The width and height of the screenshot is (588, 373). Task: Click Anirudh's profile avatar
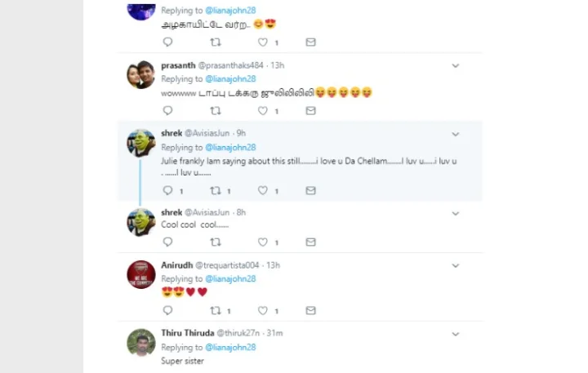tap(141, 275)
